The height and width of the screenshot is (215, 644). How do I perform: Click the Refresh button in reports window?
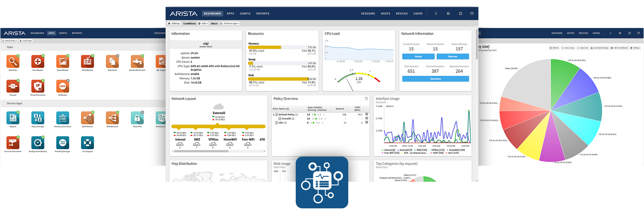554,48
